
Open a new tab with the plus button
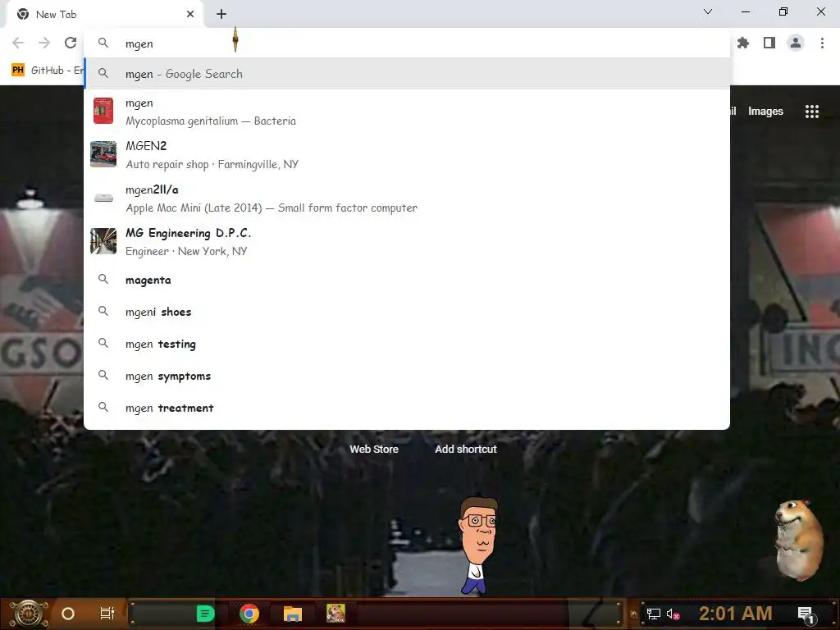point(221,15)
